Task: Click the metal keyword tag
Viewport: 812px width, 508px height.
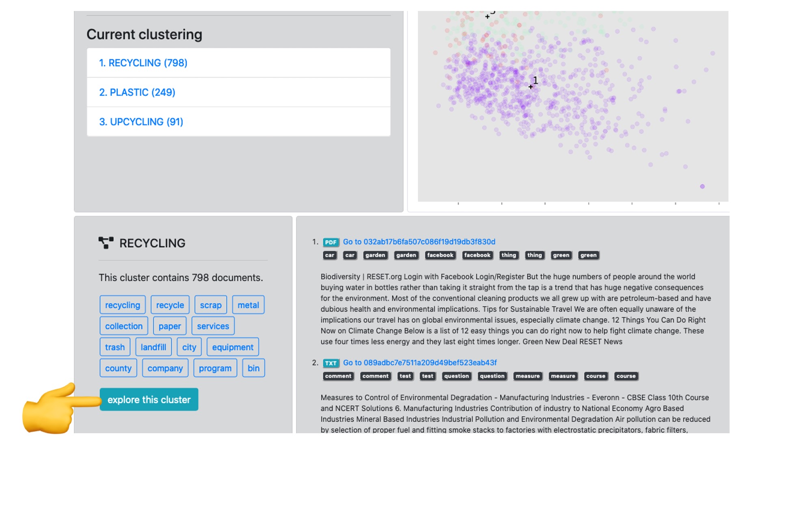Action: [x=248, y=305]
